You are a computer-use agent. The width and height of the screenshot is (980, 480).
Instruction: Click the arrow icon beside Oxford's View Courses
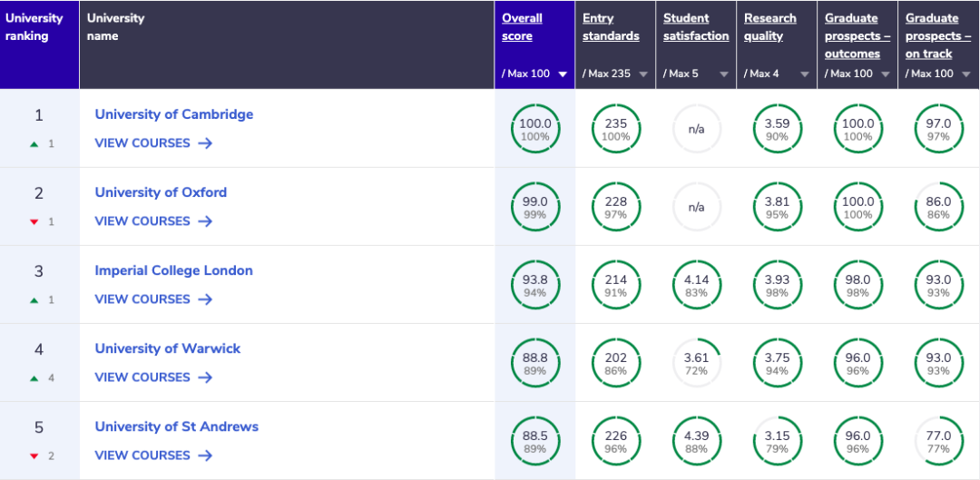[205, 221]
